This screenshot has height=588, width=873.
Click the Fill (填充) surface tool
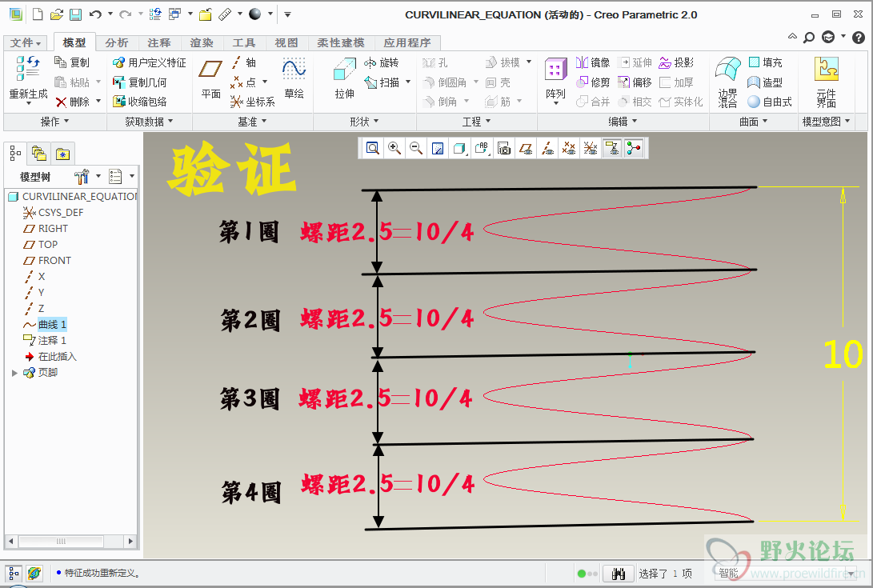pyautogui.click(x=766, y=62)
